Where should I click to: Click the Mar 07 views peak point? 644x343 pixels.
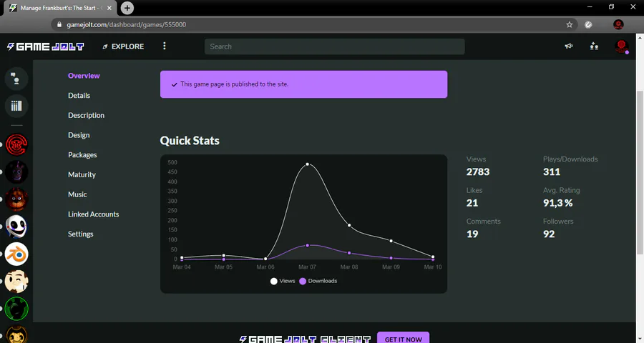coord(307,164)
